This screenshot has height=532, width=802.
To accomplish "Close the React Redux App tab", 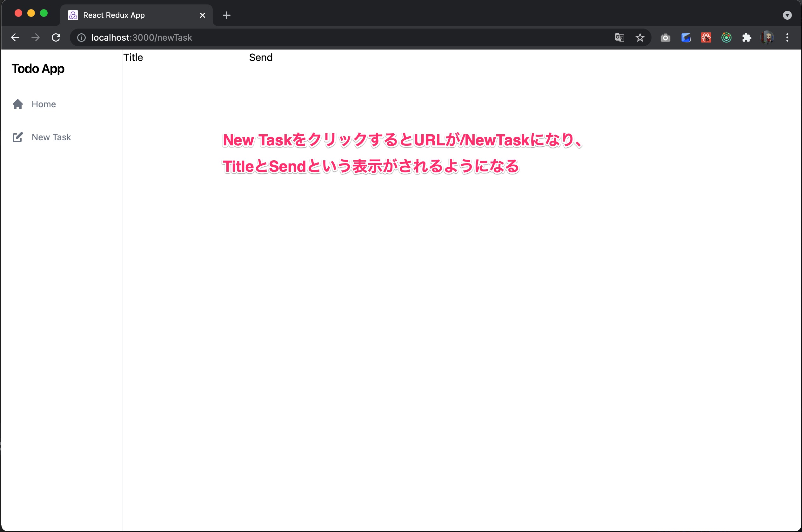I will tap(203, 15).
